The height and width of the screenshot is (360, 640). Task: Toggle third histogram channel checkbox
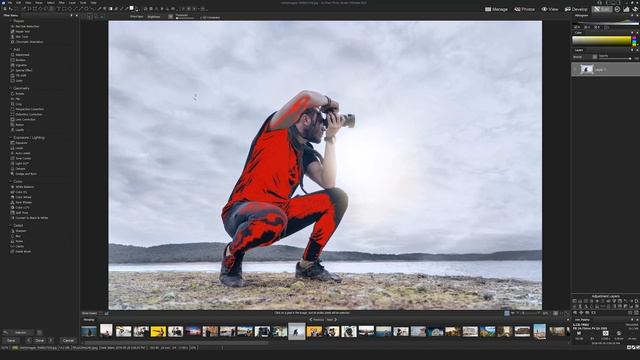[x=596, y=27]
